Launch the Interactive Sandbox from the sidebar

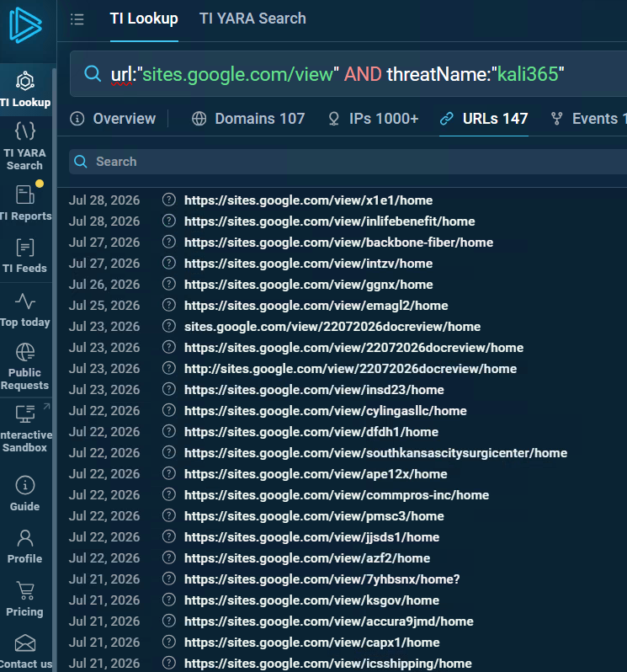25,429
